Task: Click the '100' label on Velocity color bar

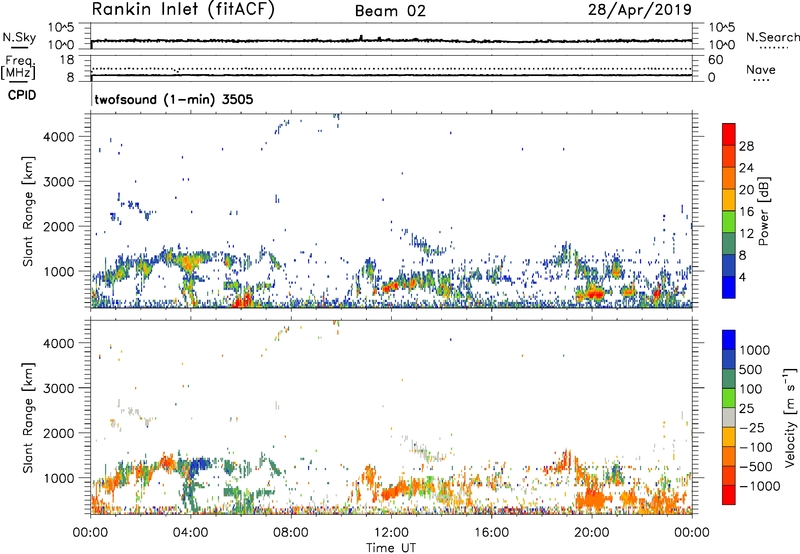Action: [x=751, y=389]
